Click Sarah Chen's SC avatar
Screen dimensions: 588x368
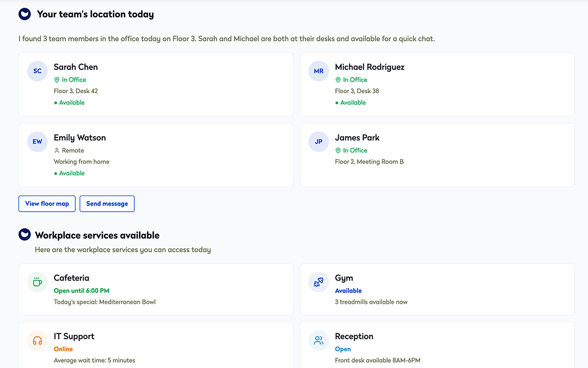[37, 71]
